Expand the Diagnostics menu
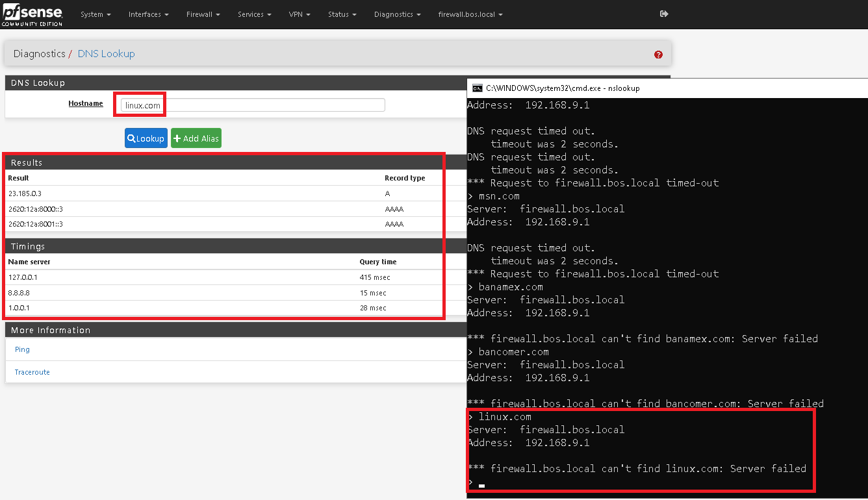 click(x=398, y=14)
